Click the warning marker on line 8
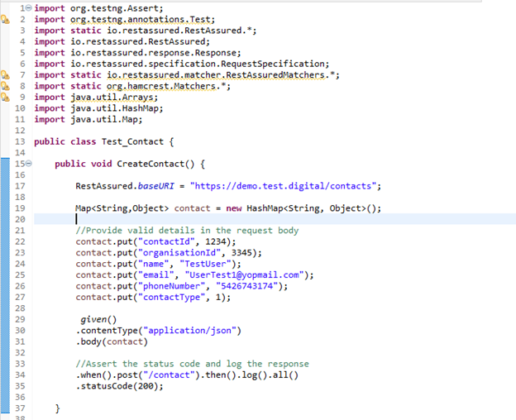Viewport: 516px width, 420px height. click(5, 86)
